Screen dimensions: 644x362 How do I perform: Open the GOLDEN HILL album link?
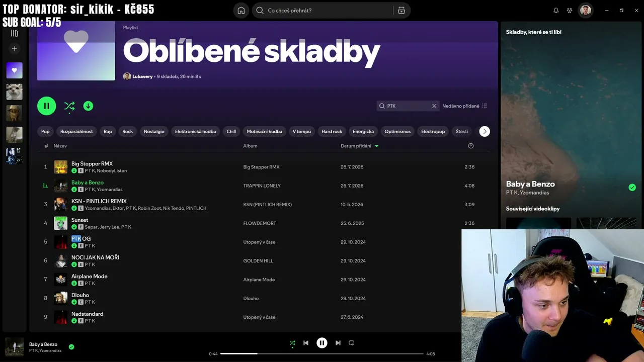coord(258,261)
